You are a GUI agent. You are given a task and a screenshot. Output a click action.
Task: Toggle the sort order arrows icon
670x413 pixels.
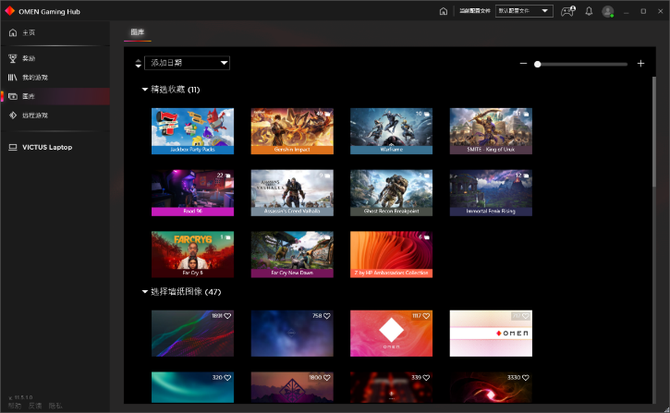tap(138, 64)
